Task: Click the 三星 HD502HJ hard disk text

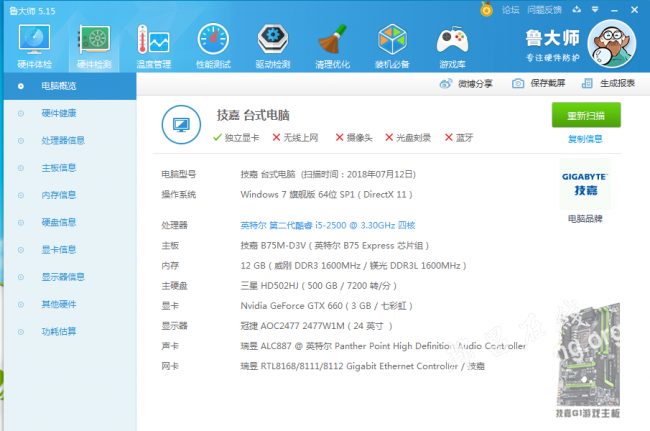Action: coord(319,286)
